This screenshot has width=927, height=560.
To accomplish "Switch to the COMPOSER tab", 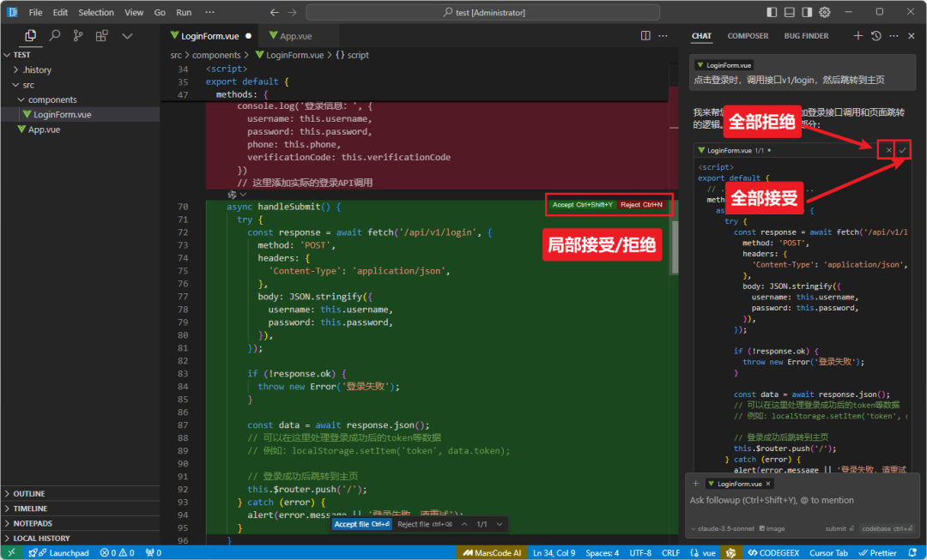I will click(x=748, y=36).
